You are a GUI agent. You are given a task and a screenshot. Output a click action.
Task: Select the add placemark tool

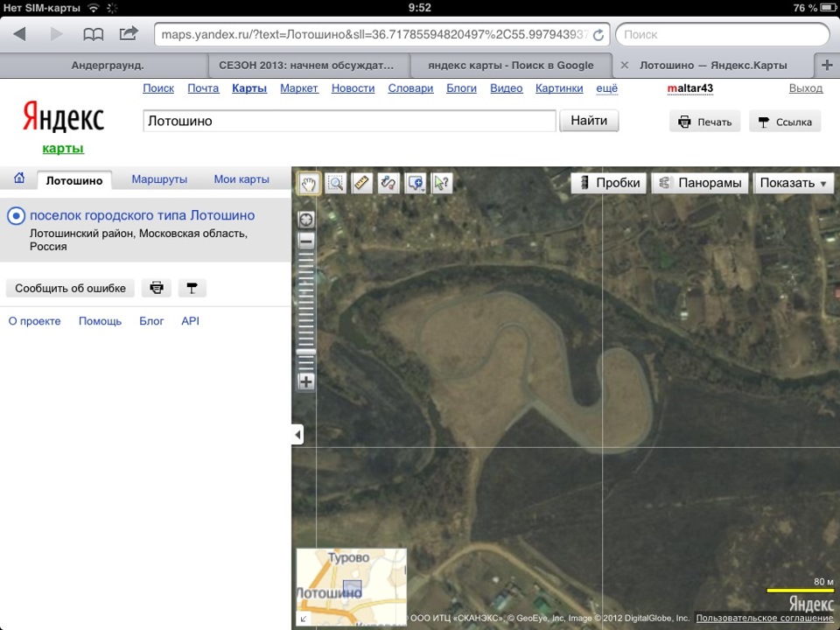coord(416,183)
